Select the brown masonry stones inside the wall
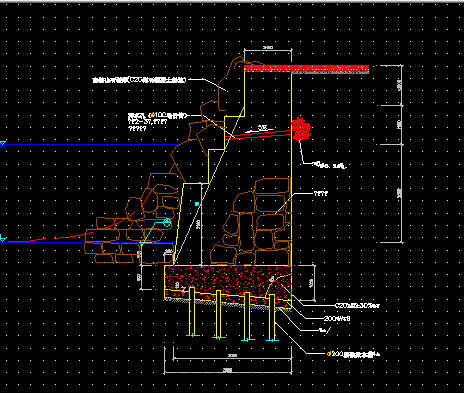 tap(250, 222)
